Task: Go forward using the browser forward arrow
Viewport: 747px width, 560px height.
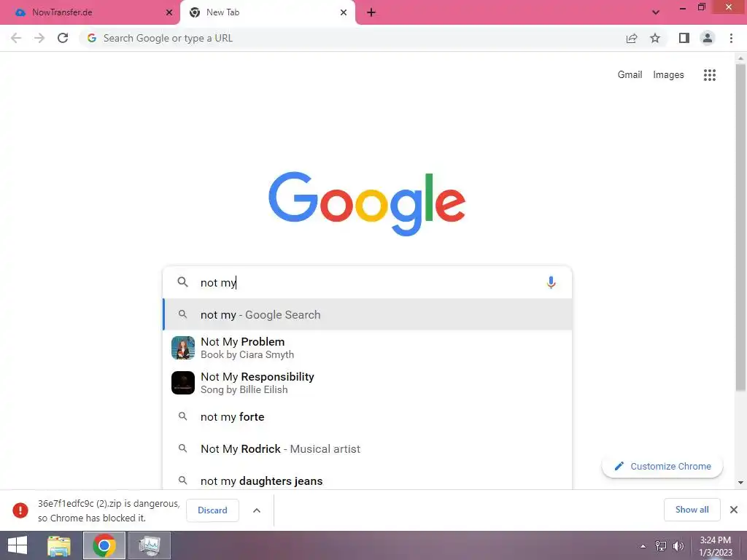Action: pyautogui.click(x=39, y=38)
